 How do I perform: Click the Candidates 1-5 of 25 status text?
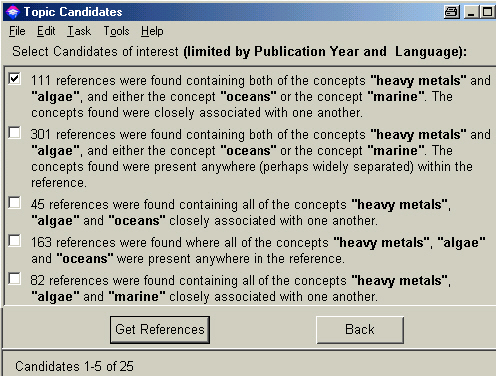pyautogui.click(x=74, y=366)
